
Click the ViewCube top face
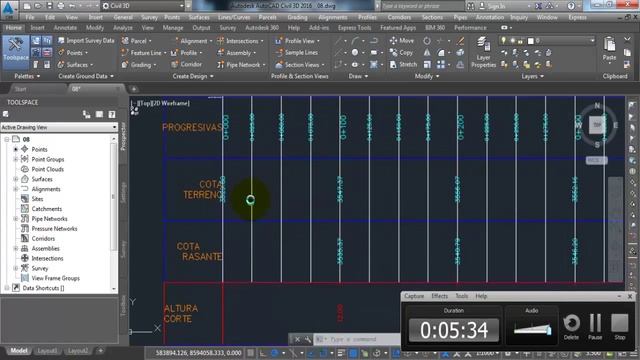pyautogui.click(x=597, y=125)
